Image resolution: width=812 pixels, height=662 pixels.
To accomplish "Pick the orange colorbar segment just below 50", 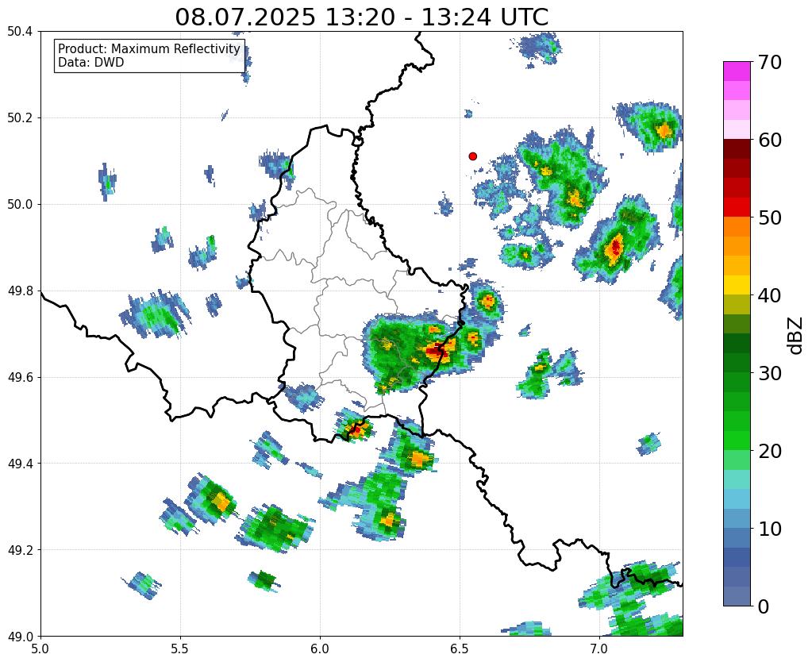I will click(x=737, y=227).
